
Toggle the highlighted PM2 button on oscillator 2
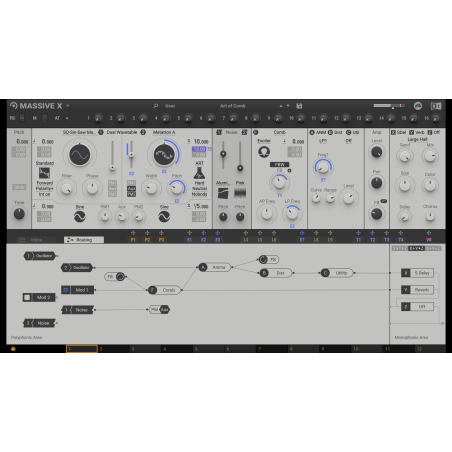(131, 194)
